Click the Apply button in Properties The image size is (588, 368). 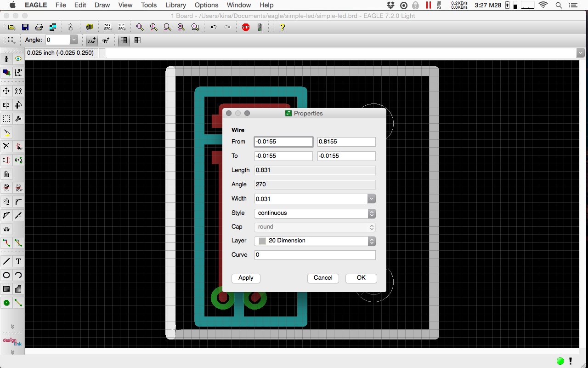[246, 278]
